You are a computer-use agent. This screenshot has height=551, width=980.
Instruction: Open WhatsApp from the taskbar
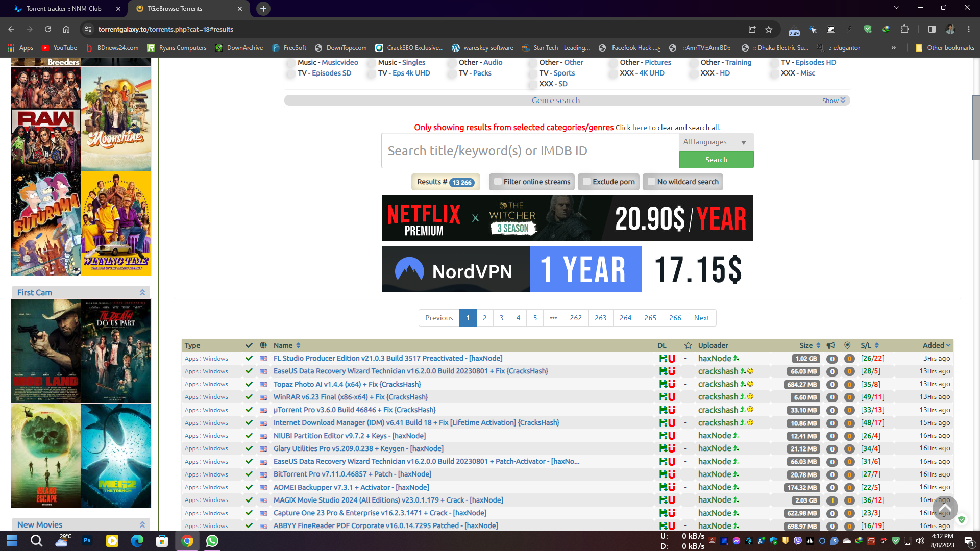click(212, 540)
